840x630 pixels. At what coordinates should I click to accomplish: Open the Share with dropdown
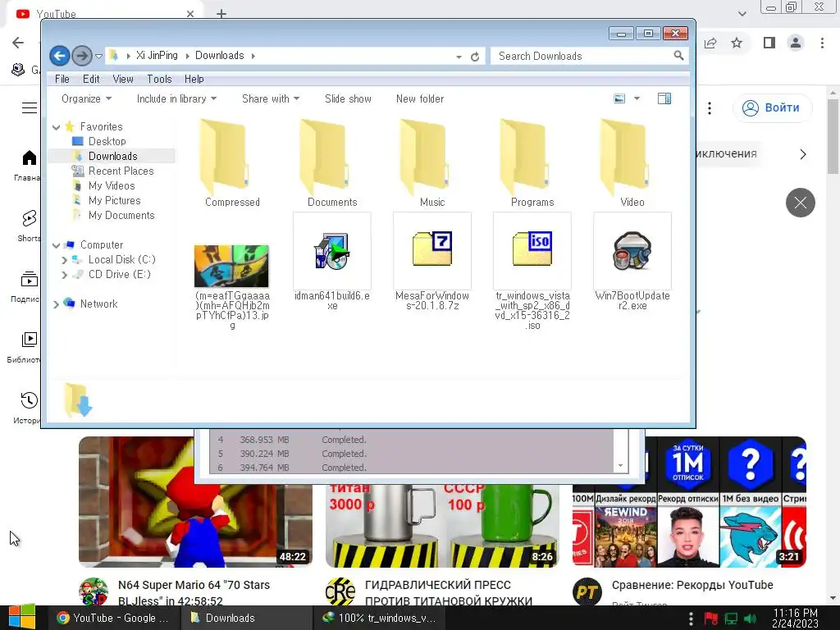271,98
